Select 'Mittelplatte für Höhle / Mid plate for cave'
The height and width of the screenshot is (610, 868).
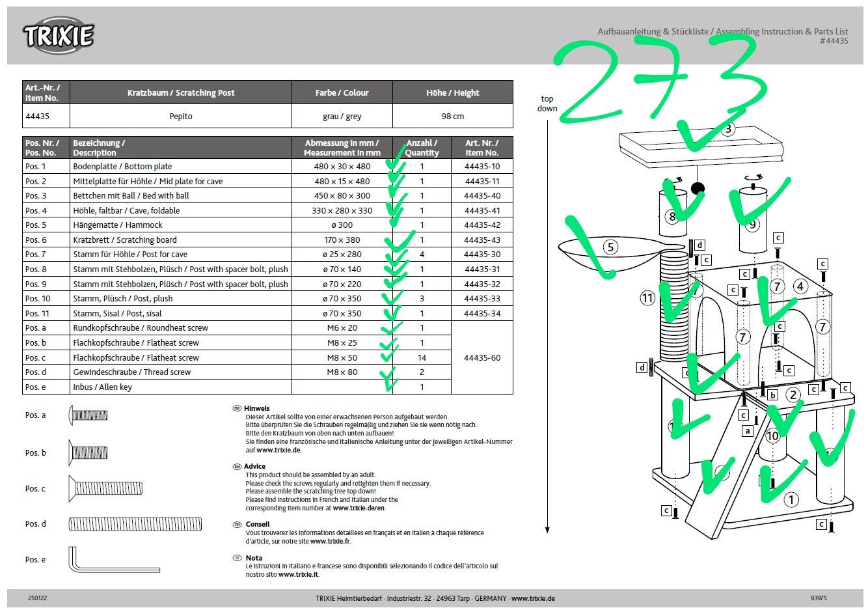tap(148, 181)
